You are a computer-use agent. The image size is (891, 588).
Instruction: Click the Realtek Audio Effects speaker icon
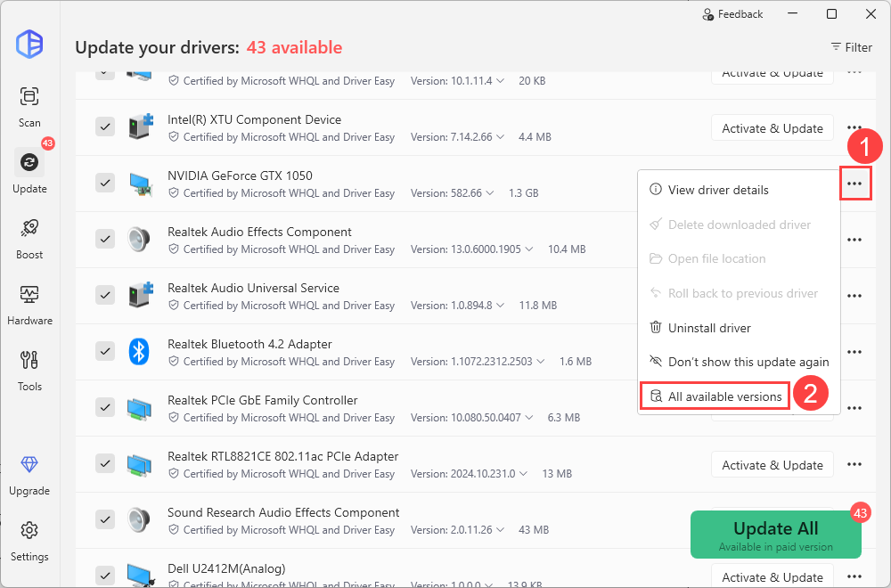139,239
